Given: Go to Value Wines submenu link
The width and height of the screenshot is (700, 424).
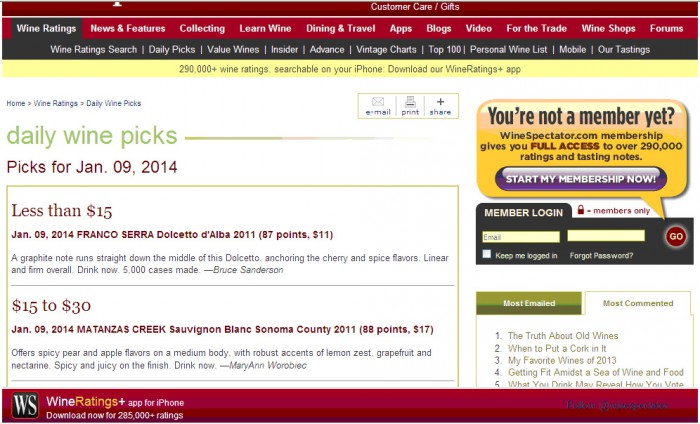Looking at the screenshot, I should pyautogui.click(x=233, y=50).
